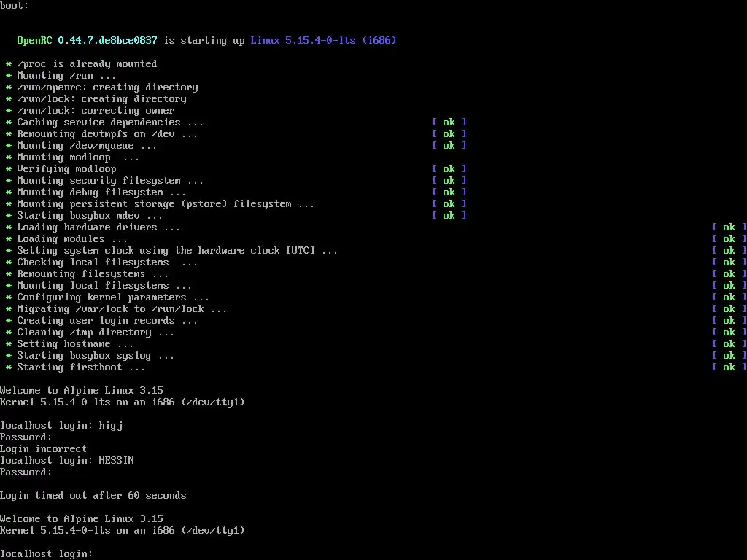Screen dimensions: 747x560
Task: Click the ok status for Caching service dependencies
Action: point(449,122)
